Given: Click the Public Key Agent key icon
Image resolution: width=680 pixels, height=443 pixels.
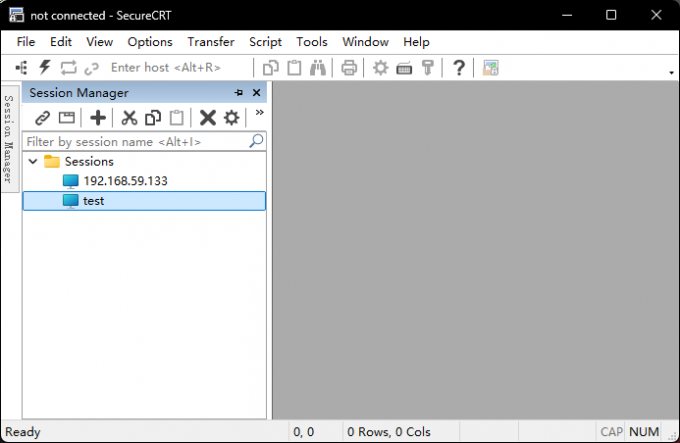Looking at the screenshot, I should pyautogui.click(x=428, y=68).
